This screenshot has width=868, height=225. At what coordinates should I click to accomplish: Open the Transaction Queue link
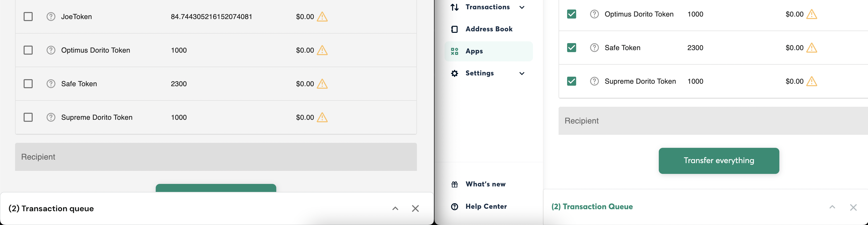click(x=592, y=206)
